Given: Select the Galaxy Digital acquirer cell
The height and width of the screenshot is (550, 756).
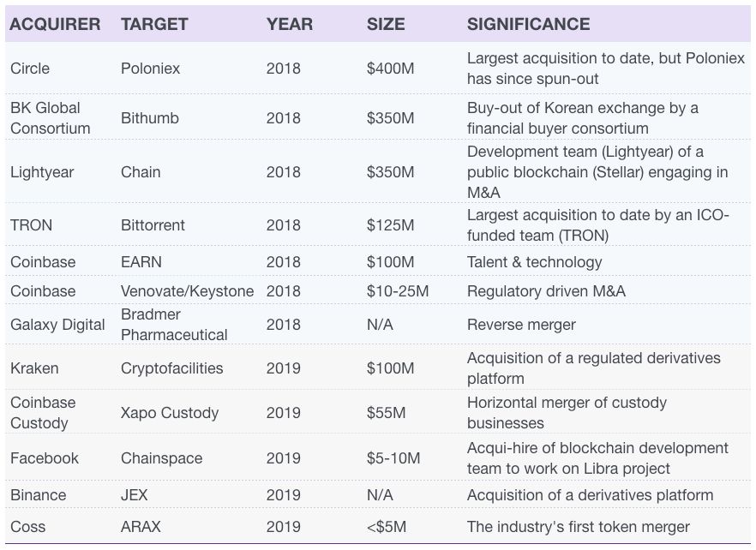Looking at the screenshot, I should click(x=57, y=325).
